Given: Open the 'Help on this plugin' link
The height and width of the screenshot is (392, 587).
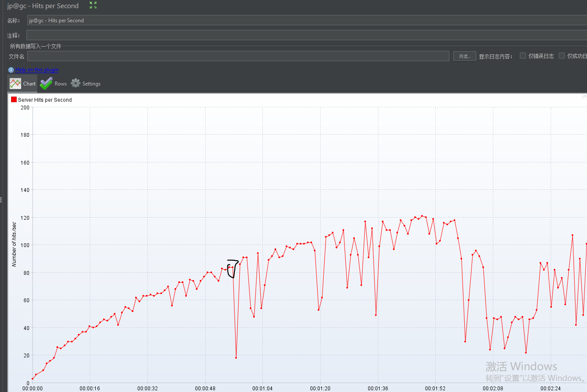Looking at the screenshot, I should click(37, 70).
